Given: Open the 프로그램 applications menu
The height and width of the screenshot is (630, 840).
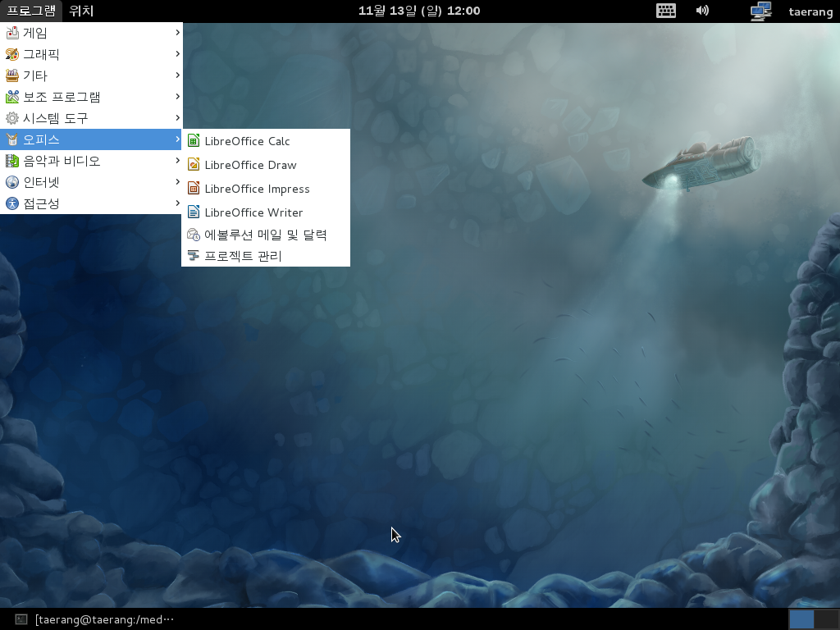Looking at the screenshot, I should [31, 11].
